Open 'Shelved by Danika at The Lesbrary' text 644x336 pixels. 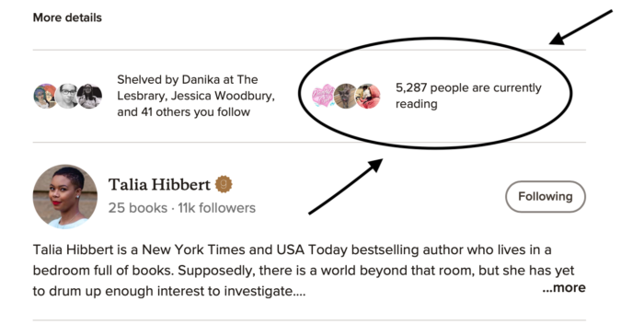coord(188,87)
